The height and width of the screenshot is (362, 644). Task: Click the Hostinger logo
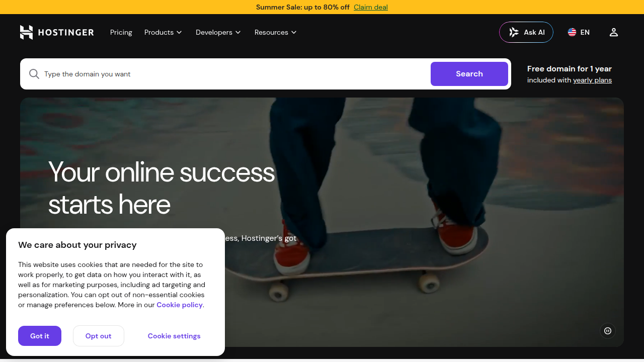(x=57, y=32)
